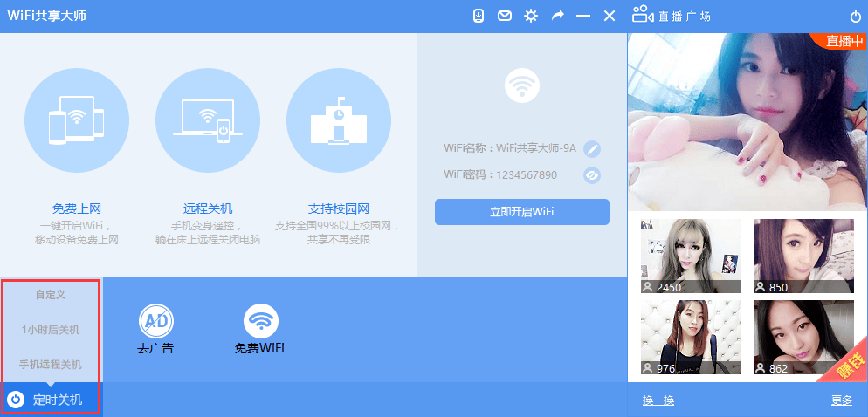This screenshot has width=868, height=417.
Task: Click the 远程关机 heading text
Action: (x=208, y=209)
